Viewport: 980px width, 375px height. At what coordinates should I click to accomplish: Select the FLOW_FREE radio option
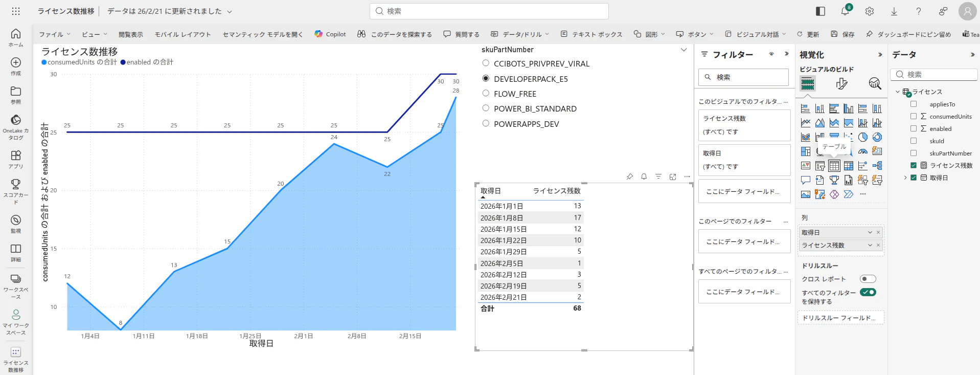click(x=486, y=93)
